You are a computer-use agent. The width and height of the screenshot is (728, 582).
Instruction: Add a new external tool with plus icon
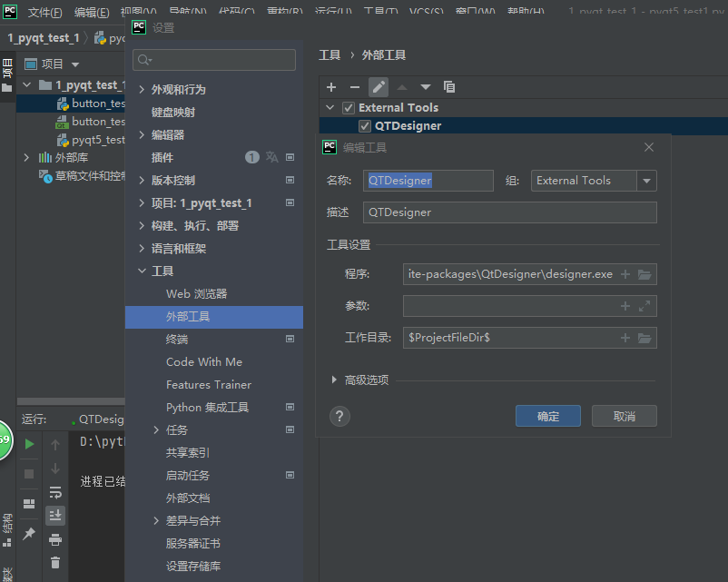point(331,87)
